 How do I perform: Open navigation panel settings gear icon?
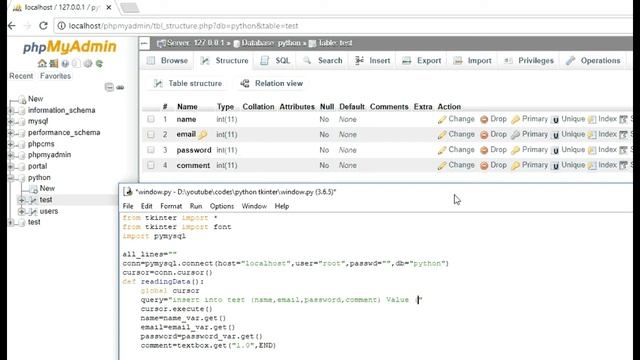tap(88, 64)
